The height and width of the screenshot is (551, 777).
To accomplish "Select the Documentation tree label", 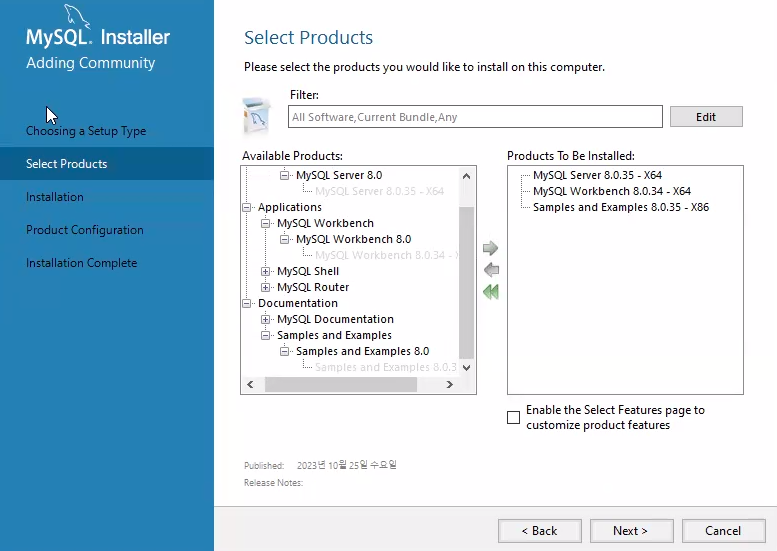I will point(297,303).
